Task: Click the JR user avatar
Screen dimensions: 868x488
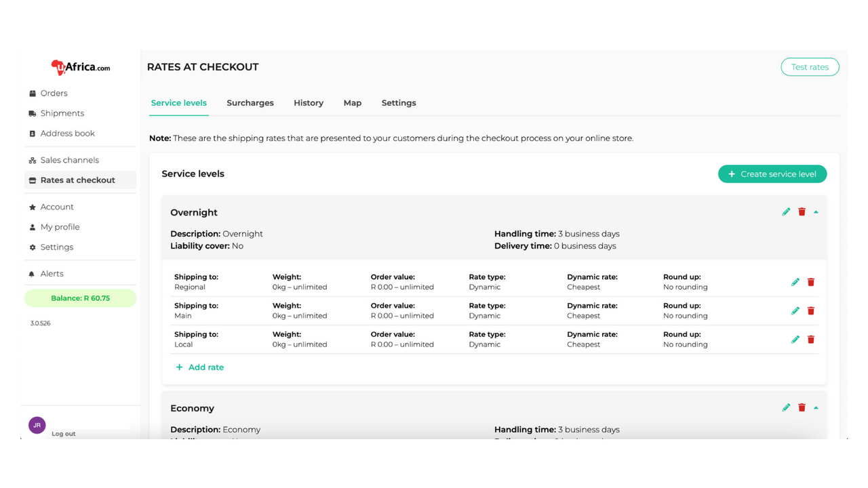Action: (x=37, y=425)
